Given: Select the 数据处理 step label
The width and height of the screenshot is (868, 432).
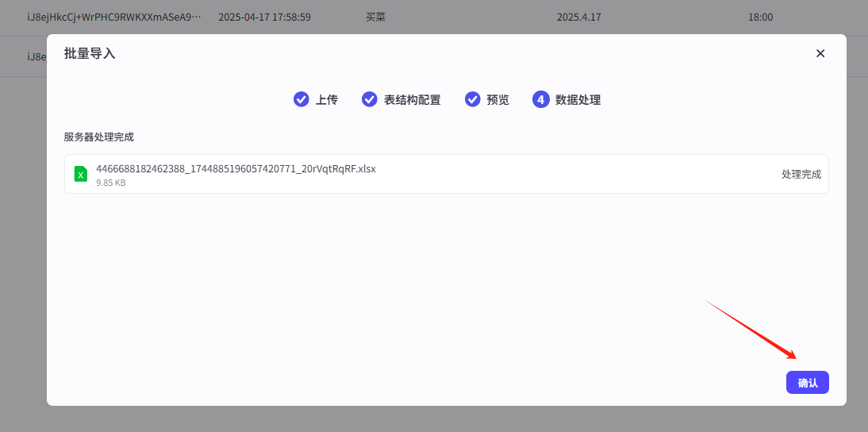Looking at the screenshot, I should 578,100.
